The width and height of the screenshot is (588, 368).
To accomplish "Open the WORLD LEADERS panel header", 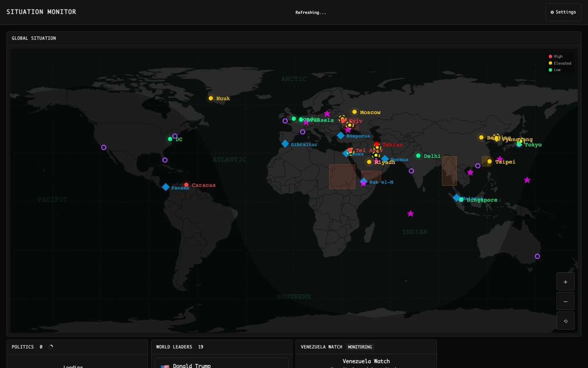I will (x=222, y=347).
